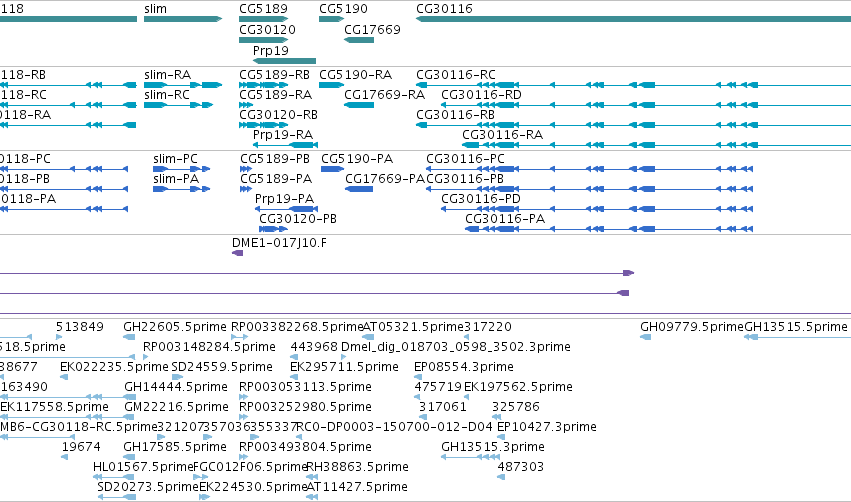Open protein CG30116-PD
This screenshot has width=851, height=502.
[480, 199]
